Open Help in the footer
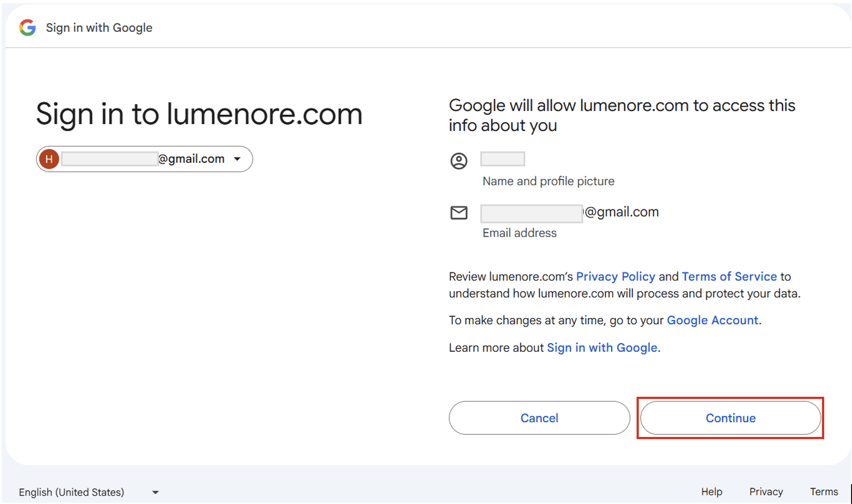The width and height of the screenshot is (852, 504). pyautogui.click(x=712, y=492)
